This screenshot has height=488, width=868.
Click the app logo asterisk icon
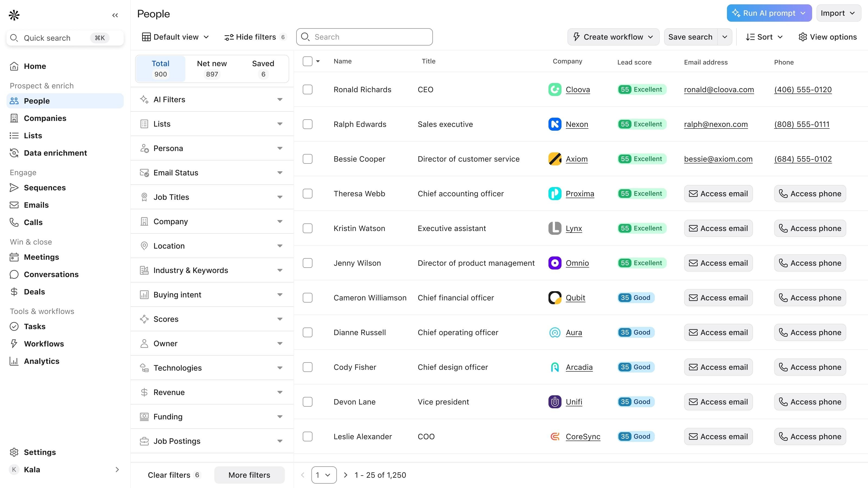click(14, 15)
